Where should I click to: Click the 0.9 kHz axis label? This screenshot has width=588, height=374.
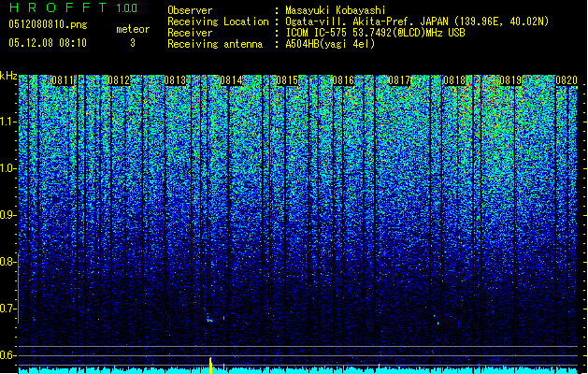tap(8, 215)
